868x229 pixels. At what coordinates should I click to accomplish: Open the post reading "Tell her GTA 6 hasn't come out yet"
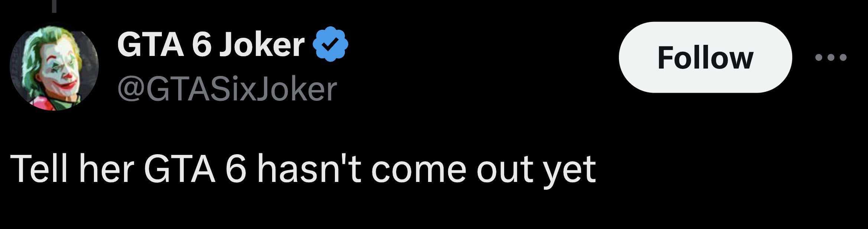(303, 169)
